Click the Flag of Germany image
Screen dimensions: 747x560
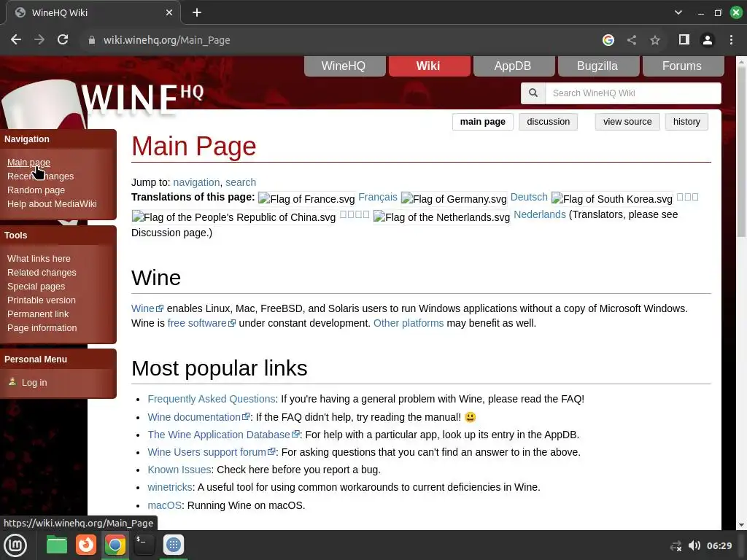point(454,198)
